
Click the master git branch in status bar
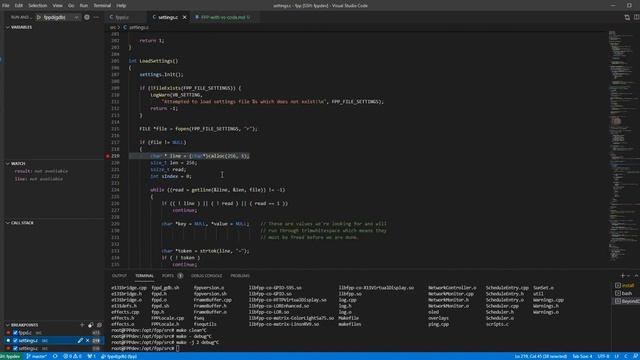coord(36,356)
